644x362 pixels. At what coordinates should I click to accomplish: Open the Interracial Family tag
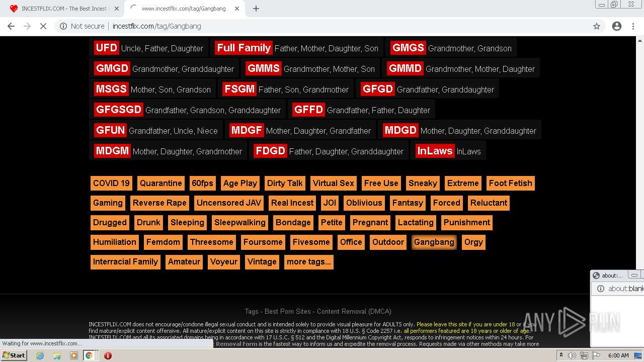[x=125, y=261]
